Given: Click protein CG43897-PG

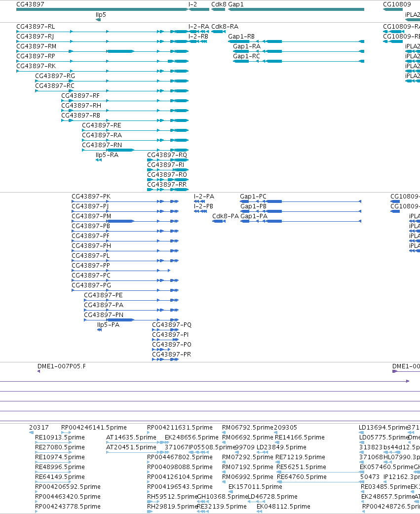Looking at the screenshot, I should [125, 290].
